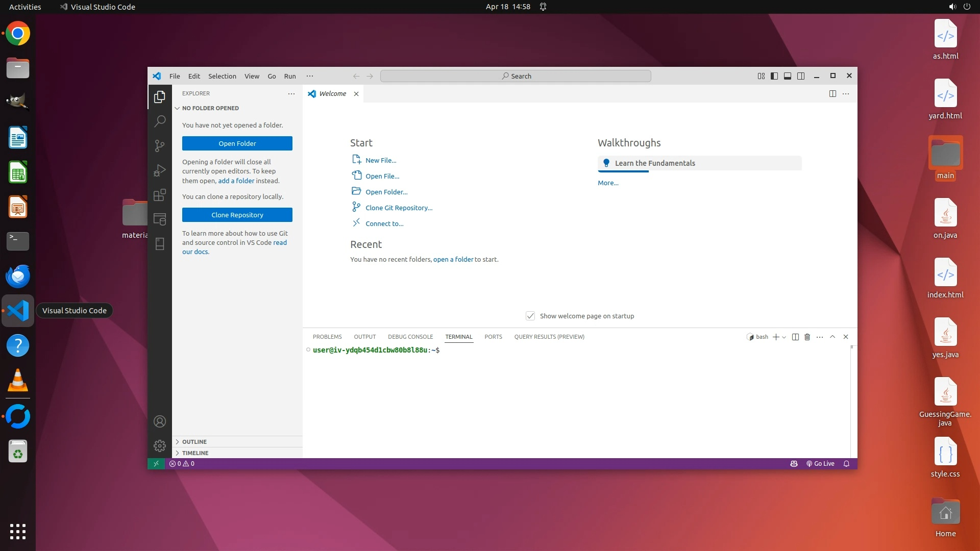Kill terminal with the trash icon

point(807,337)
